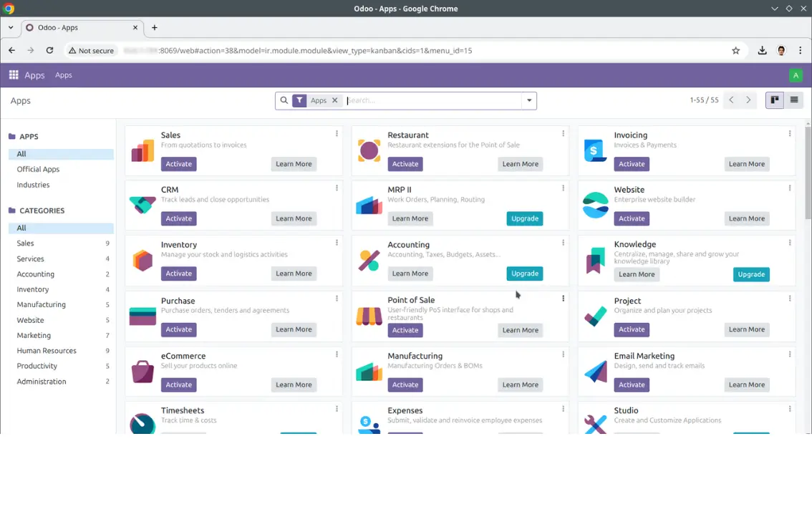812x522 pixels.
Task: Click the Website app logo
Action: [596, 205]
